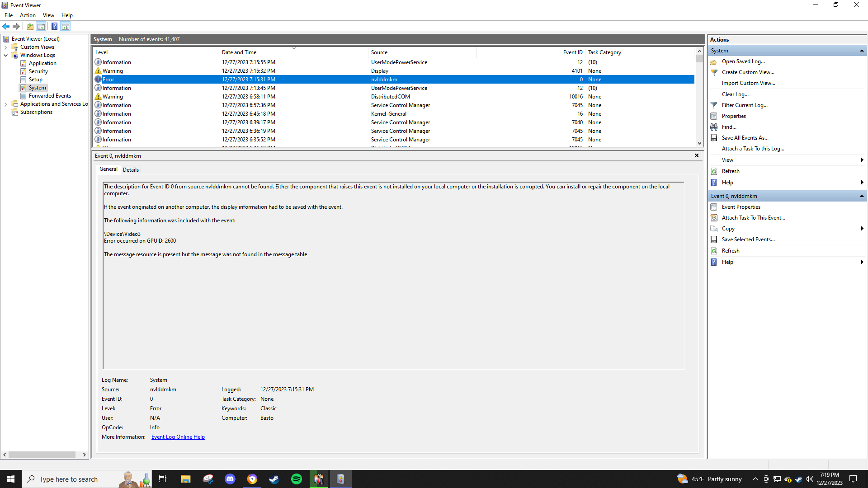
Task: Click the event list scrollbar down arrow
Action: point(699,143)
